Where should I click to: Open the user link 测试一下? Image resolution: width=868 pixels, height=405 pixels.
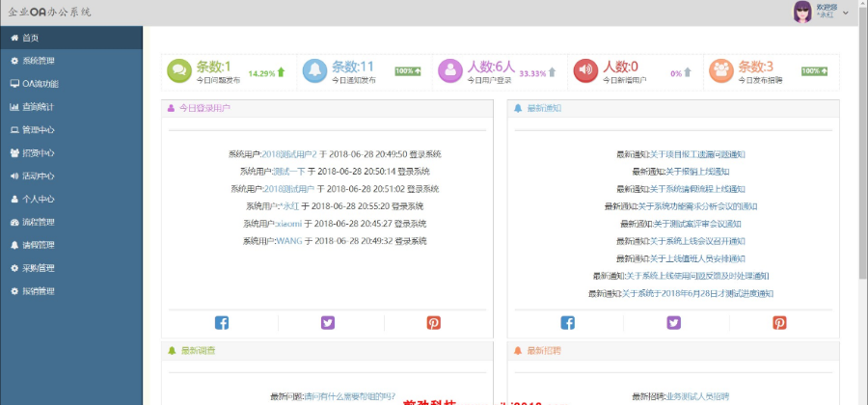(x=289, y=172)
